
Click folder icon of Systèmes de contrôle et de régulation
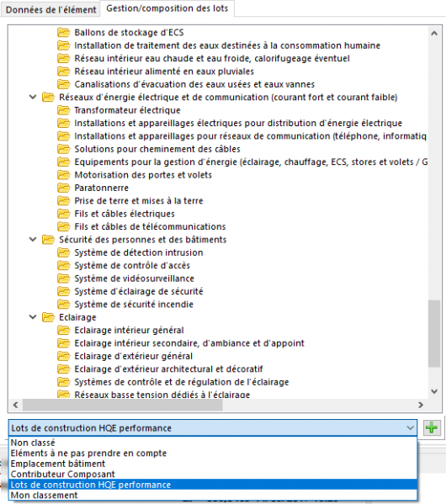click(64, 382)
